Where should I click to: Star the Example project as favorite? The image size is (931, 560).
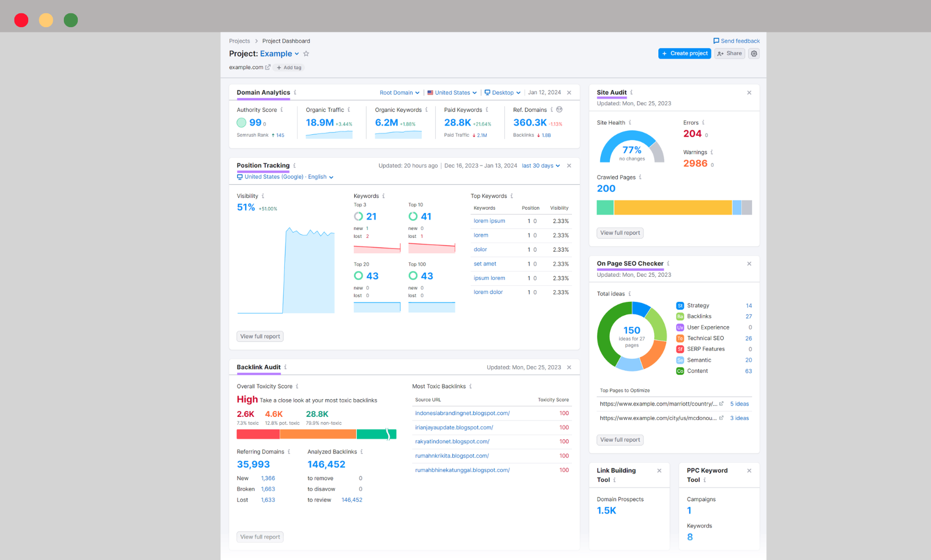click(x=306, y=53)
